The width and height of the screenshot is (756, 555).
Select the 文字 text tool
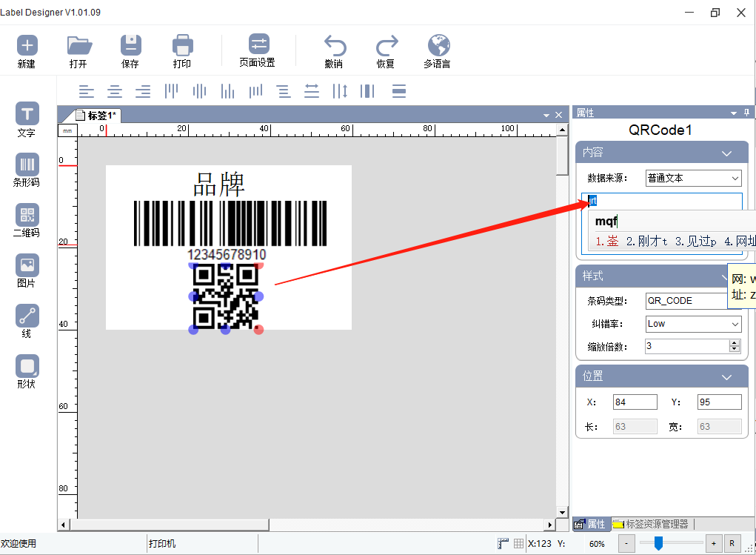click(x=27, y=114)
